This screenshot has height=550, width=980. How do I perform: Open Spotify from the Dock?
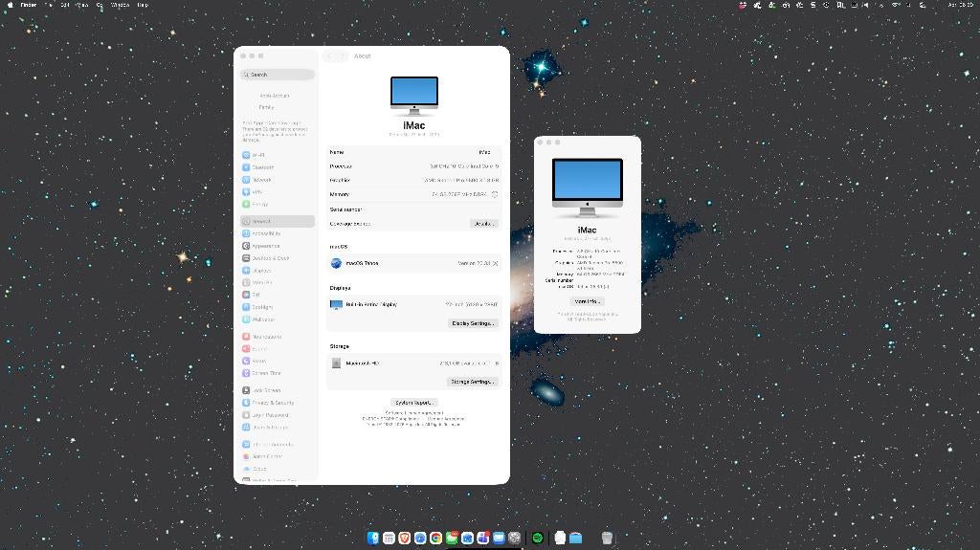(537, 539)
